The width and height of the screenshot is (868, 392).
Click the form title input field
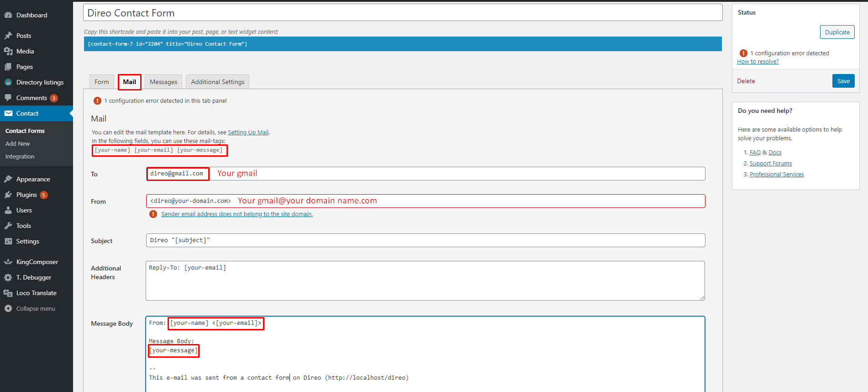(403, 13)
